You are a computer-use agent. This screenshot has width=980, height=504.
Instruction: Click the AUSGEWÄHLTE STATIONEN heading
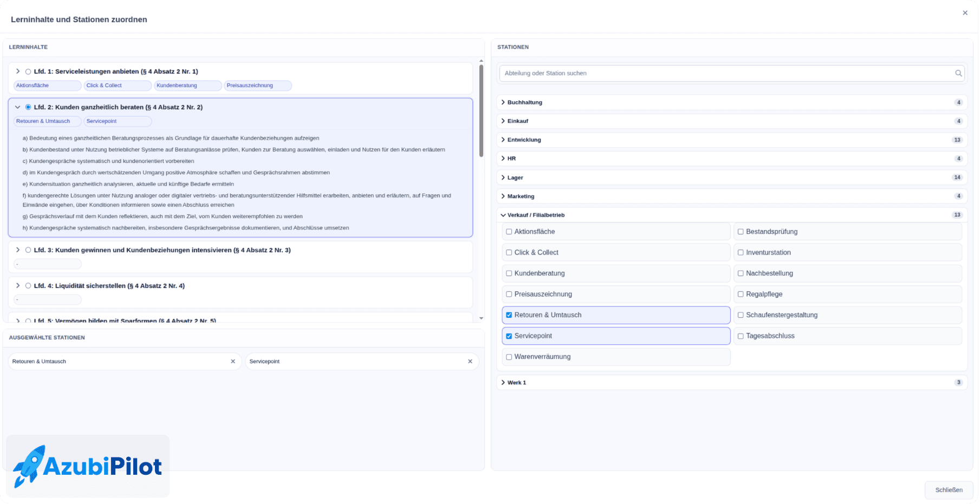(47, 338)
